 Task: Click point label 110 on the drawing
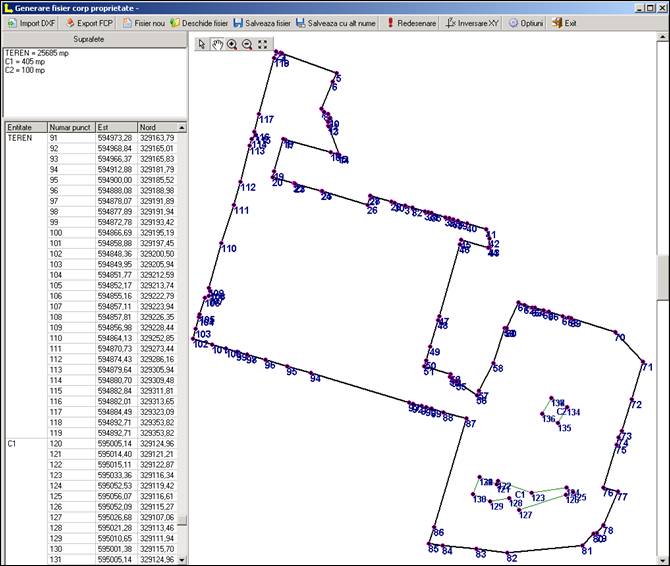(x=229, y=249)
